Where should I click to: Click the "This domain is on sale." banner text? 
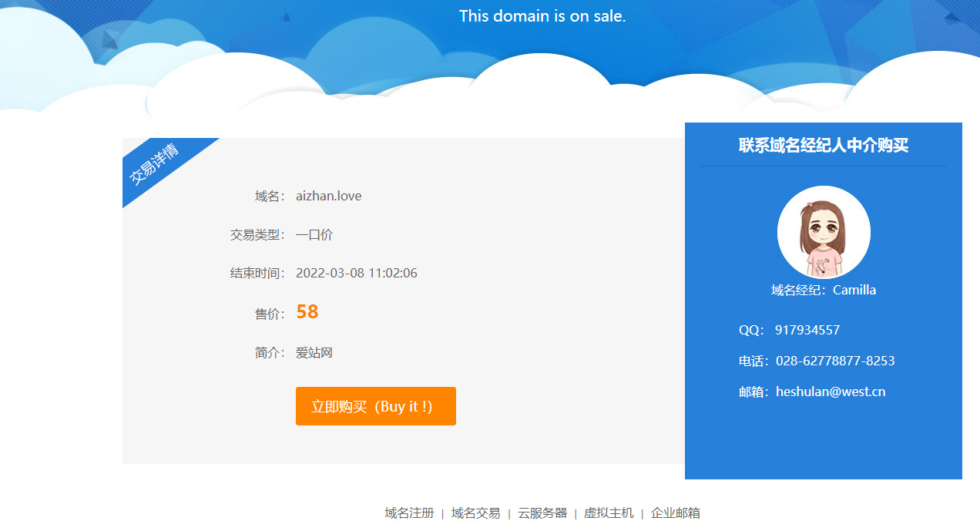pyautogui.click(x=542, y=16)
